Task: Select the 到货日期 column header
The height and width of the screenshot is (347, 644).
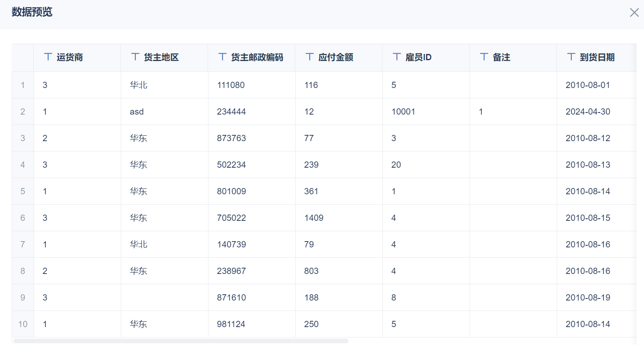Action: point(597,57)
